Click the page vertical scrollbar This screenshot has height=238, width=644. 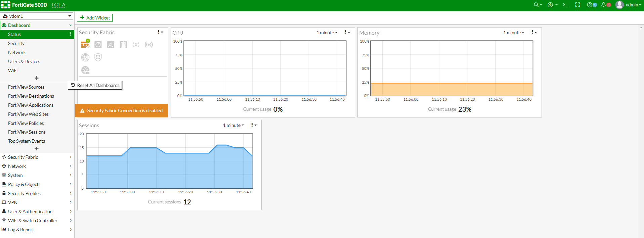click(x=641, y=131)
